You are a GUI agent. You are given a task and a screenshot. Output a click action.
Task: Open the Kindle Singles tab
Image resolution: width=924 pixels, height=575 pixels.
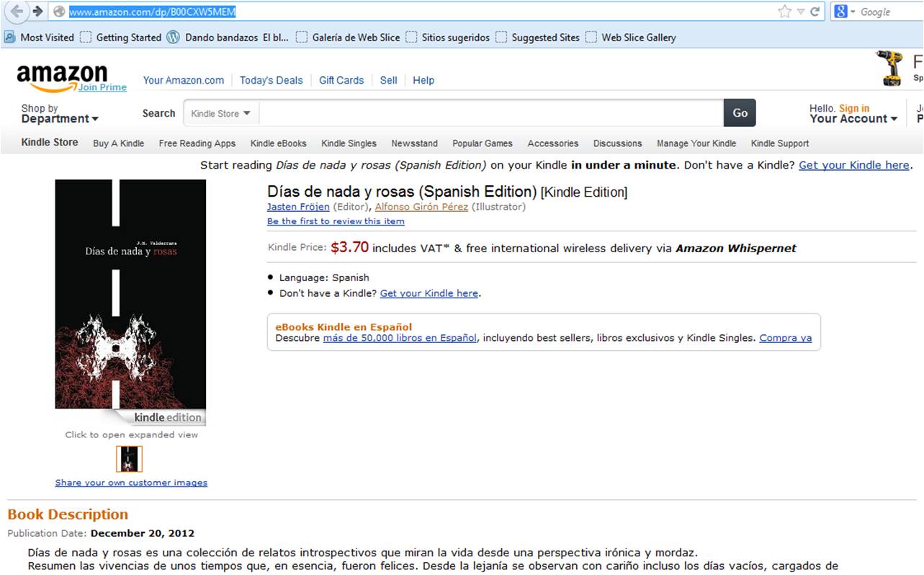[349, 143]
